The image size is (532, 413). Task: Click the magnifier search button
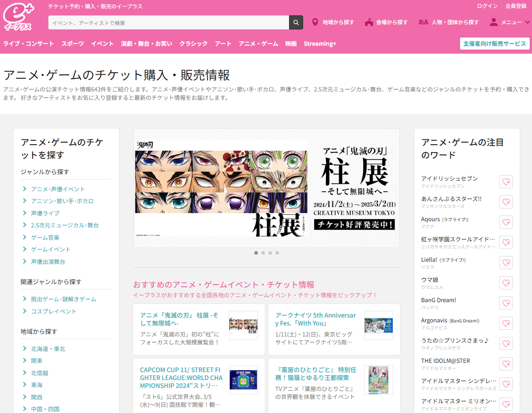pyautogui.click(x=296, y=22)
